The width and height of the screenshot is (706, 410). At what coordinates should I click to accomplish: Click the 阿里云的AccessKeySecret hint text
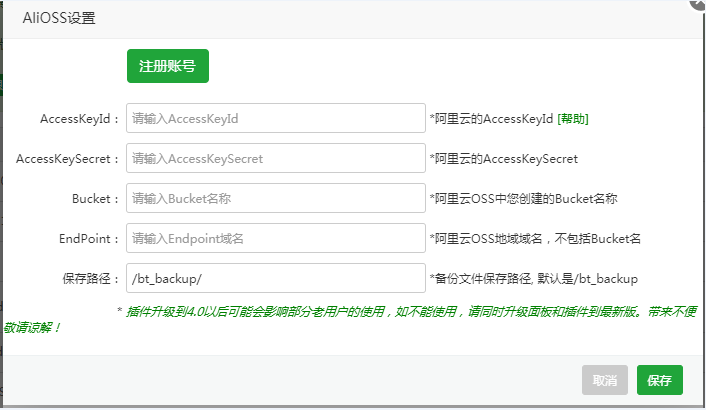pos(503,159)
